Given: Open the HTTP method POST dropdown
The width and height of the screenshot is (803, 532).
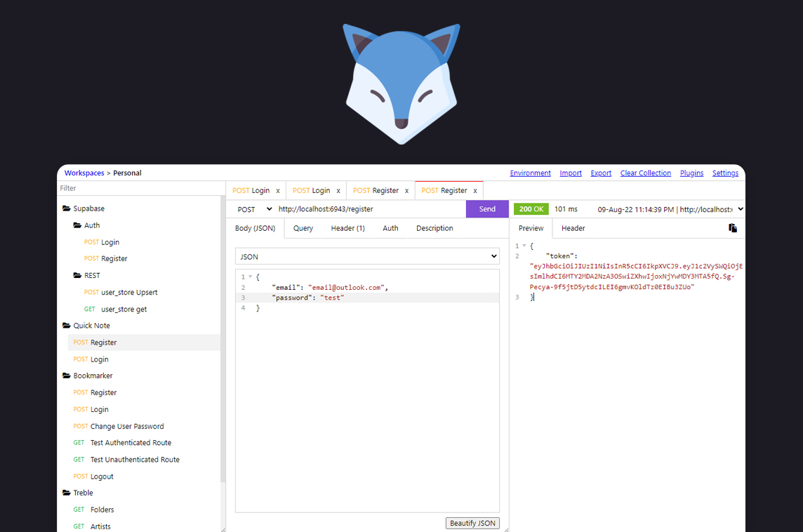Looking at the screenshot, I should 254,209.
